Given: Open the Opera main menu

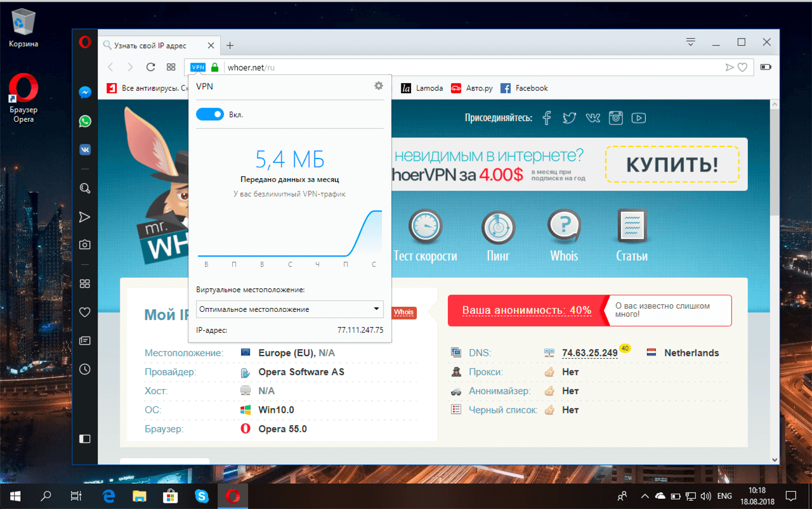Looking at the screenshot, I should pyautogui.click(x=85, y=42).
